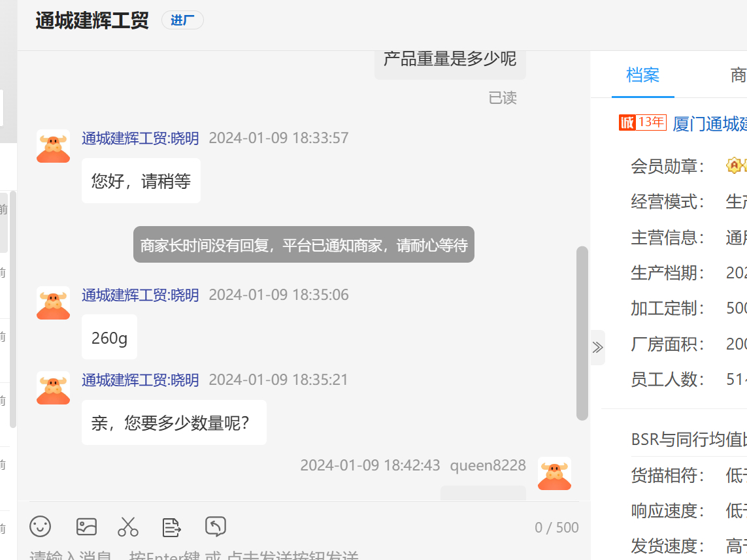Click the seller avatar beside the 260g message

[x=53, y=303]
